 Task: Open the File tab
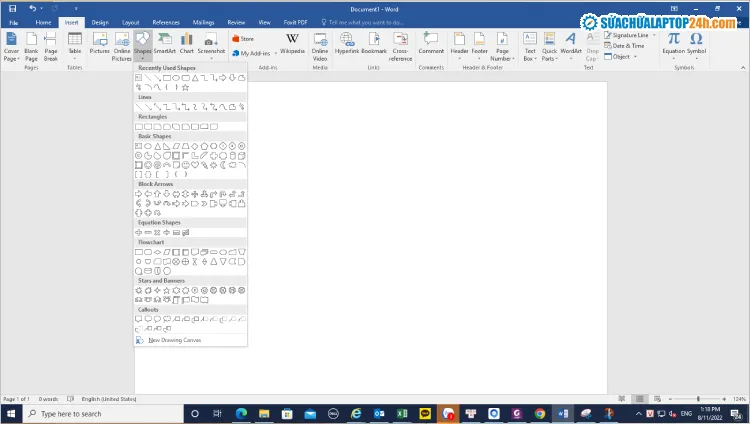(13, 22)
